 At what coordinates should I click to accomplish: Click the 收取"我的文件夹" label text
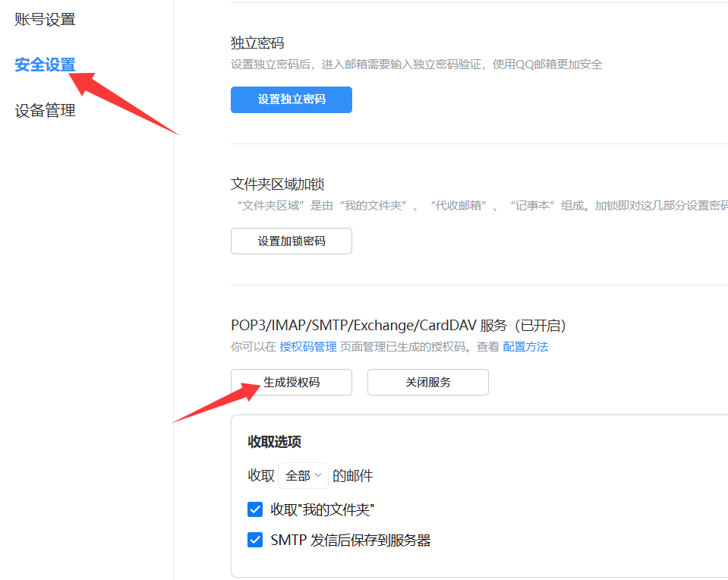tap(322, 509)
